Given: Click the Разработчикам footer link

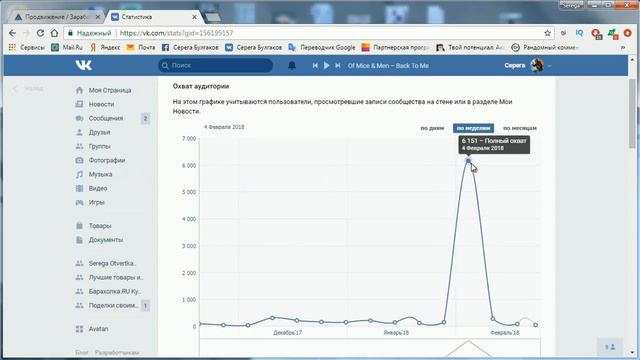Looking at the screenshot, I should pos(117,352).
